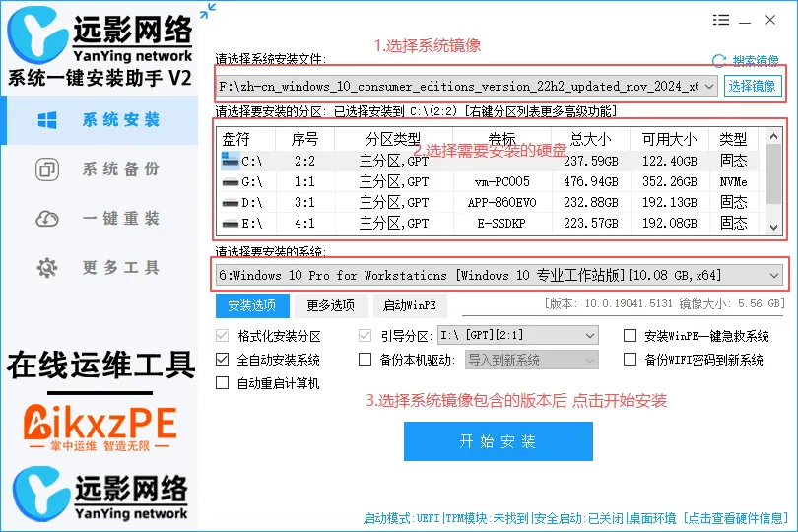Click the refresh icon beside 搜索镜像

coord(719,61)
